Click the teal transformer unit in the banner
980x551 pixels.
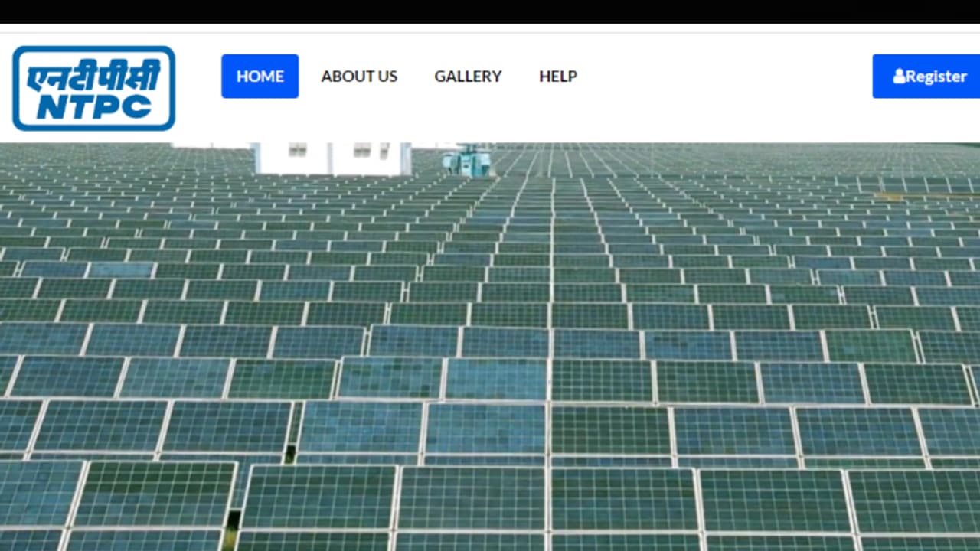(466, 161)
